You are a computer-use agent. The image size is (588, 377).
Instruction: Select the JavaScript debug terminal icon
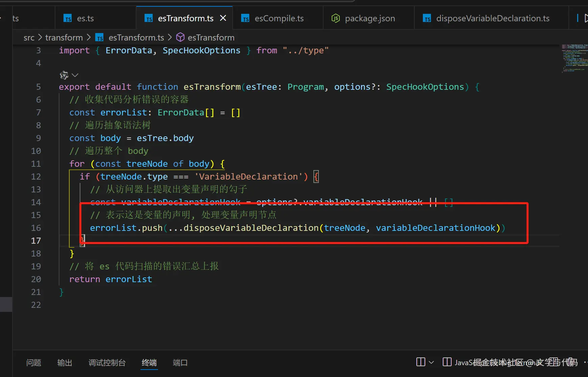[447, 362]
